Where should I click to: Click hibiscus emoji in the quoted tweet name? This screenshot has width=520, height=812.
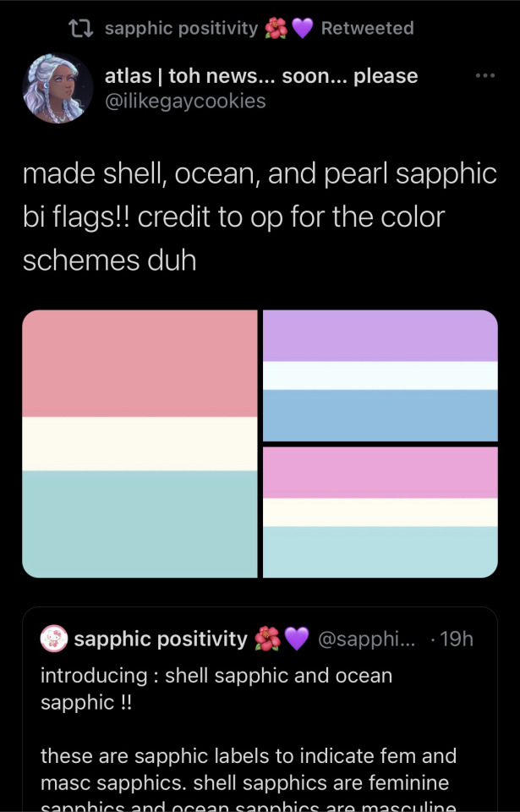coord(267,639)
